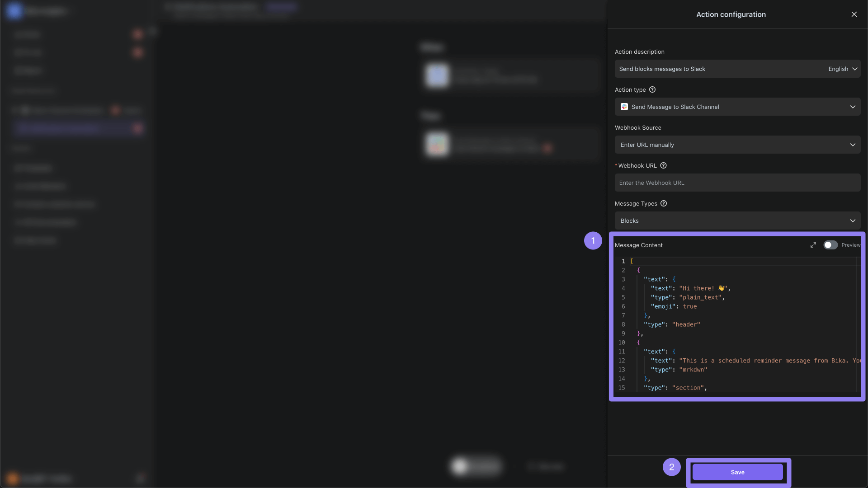Toggle the preview switch in Message Content header
This screenshot has height=488, width=868.
tap(830, 245)
